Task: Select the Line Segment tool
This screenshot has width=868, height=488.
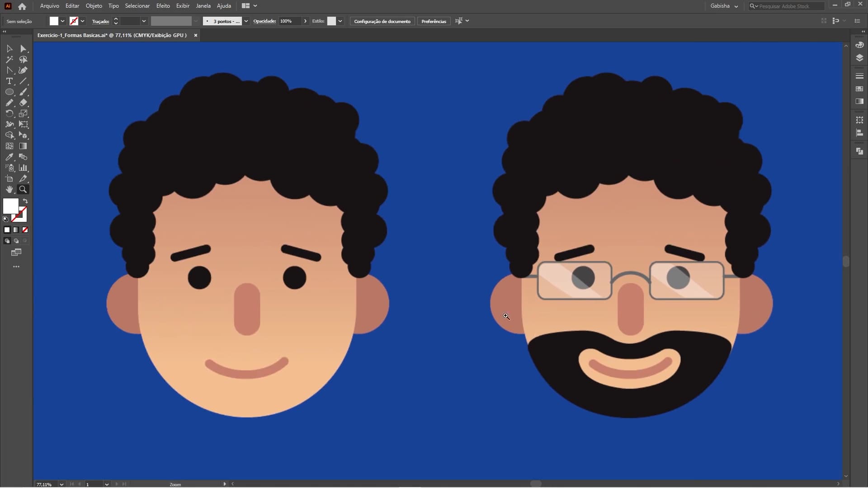Action: point(23,81)
